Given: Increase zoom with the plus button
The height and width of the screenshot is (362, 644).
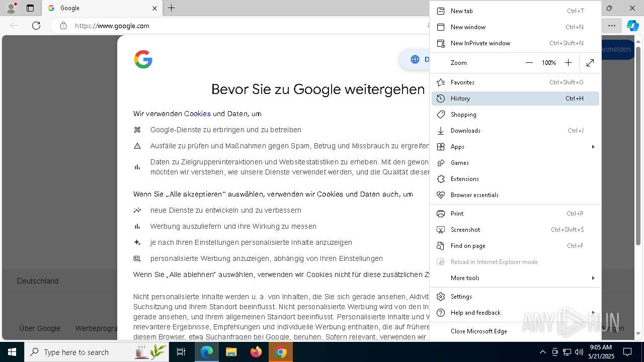Looking at the screenshot, I should pyautogui.click(x=568, y=63).
